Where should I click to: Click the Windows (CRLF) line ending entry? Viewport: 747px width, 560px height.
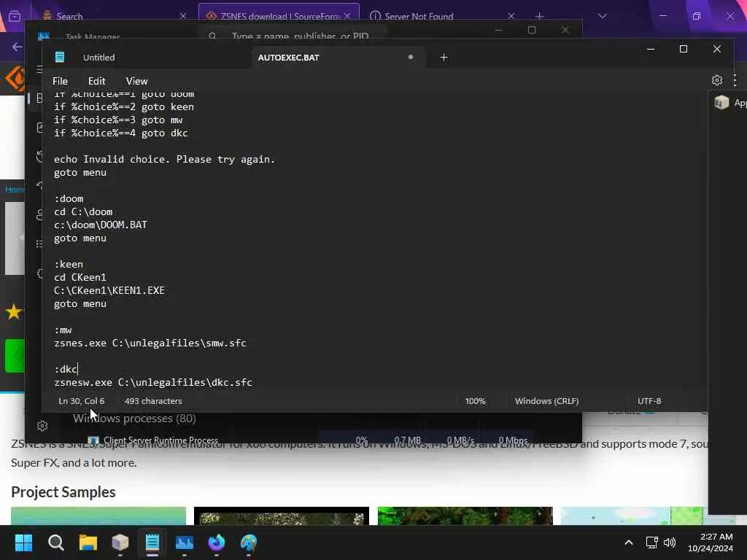pyautogui.click(x=546, y=401)
